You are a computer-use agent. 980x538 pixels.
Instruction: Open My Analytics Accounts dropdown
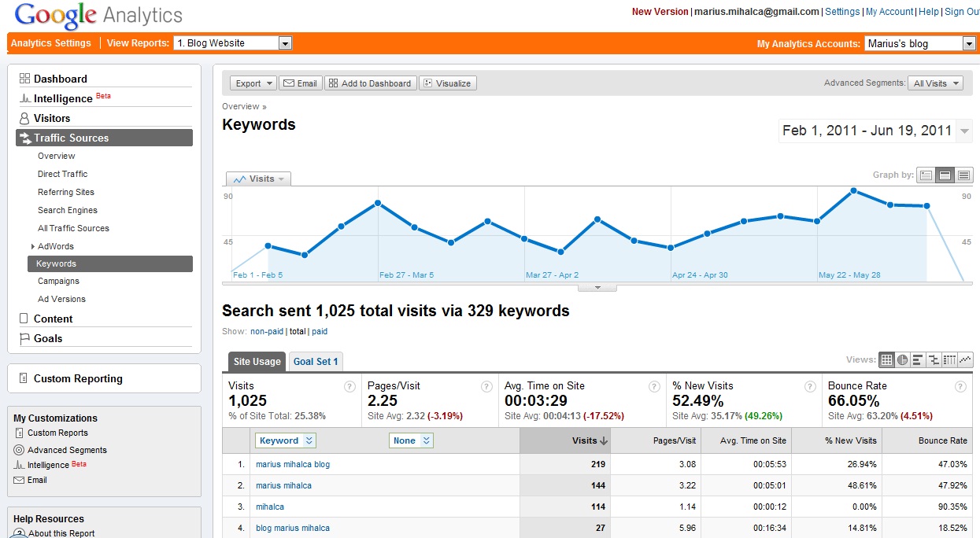[920, 43]
